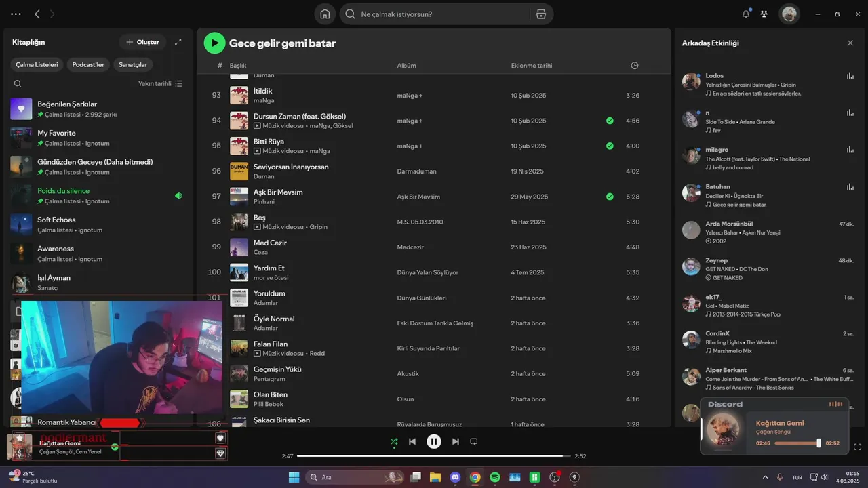Click equalizer icon next to Lodos

pos(850,76)
